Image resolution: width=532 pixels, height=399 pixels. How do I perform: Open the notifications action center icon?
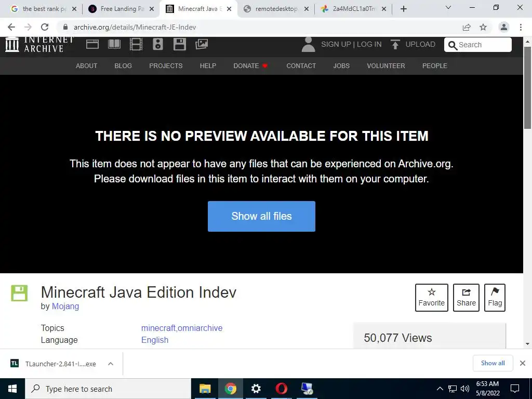(515, 389)
